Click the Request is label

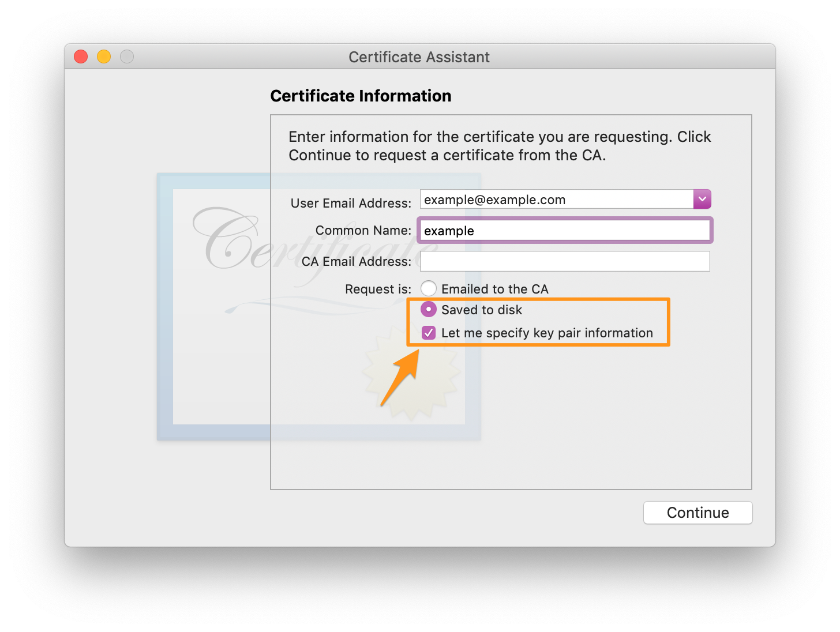click(x=378, y=289)
